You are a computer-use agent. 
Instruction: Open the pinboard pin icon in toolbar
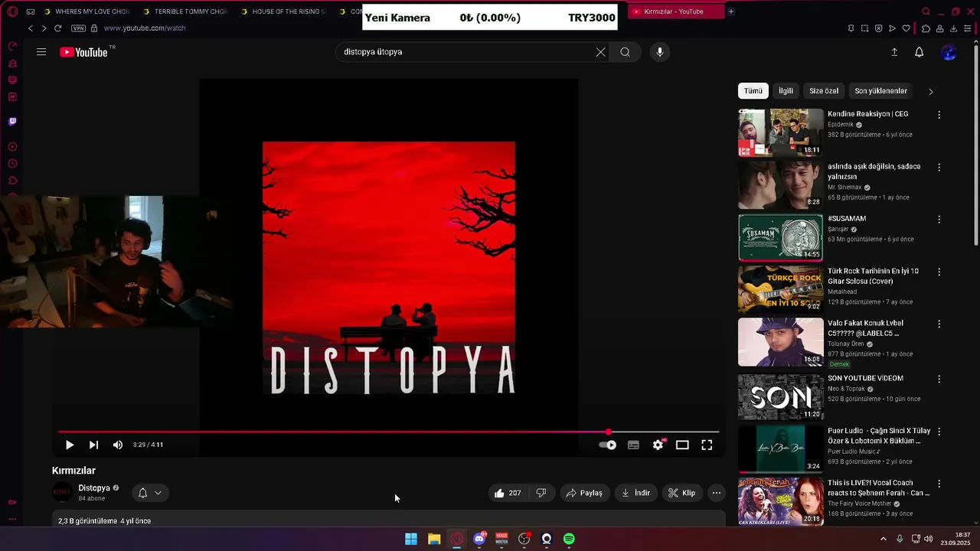[x=851, y=28]
